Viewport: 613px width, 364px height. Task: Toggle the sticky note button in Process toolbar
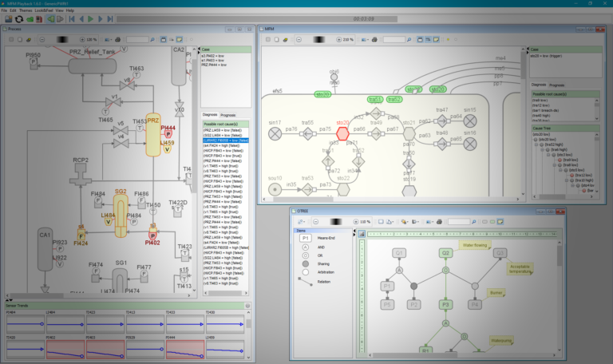click(180, 39)
